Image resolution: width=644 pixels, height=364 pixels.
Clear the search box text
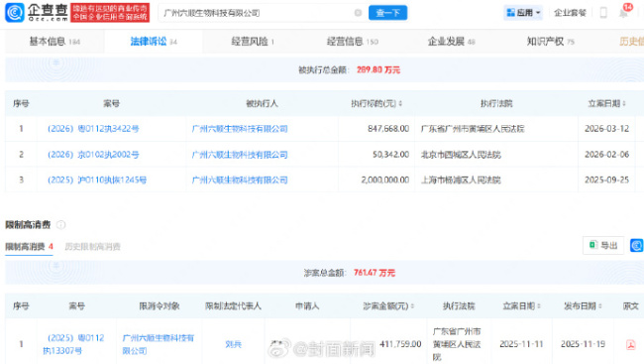(x=358, y=13)
